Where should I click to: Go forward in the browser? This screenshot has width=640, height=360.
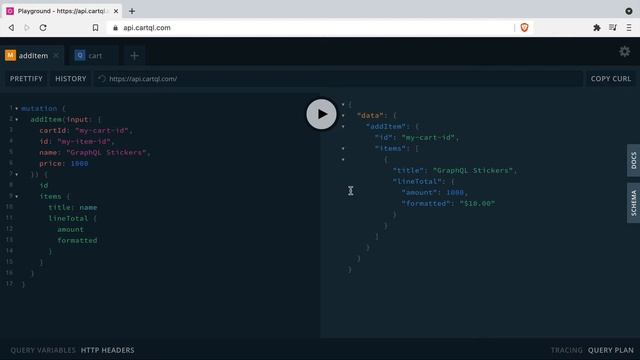click(27, 27)
